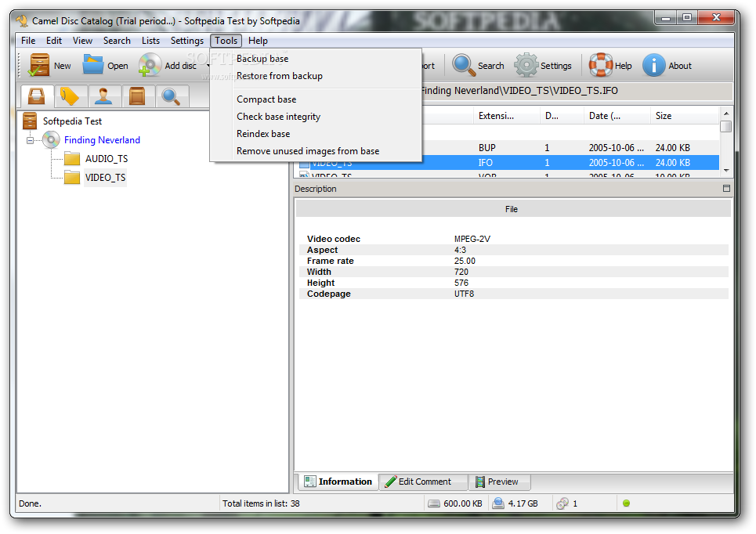This screenshot has width=756, height=534.
Task: Open Settings via the gear icon
Action: [526, 65]
